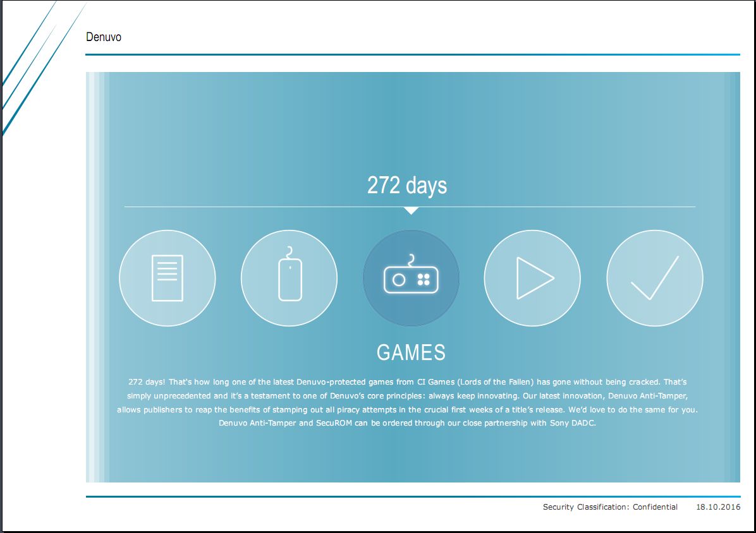Click the 'GAMES' section title
This screenshot has width=756, height=533.
pos(411,352)
